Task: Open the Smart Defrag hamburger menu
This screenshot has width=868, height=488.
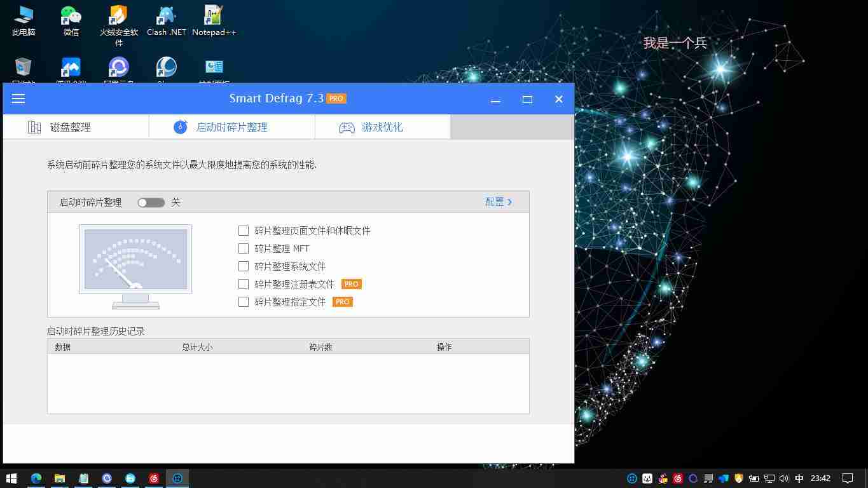Action: (x=18, y=98)
